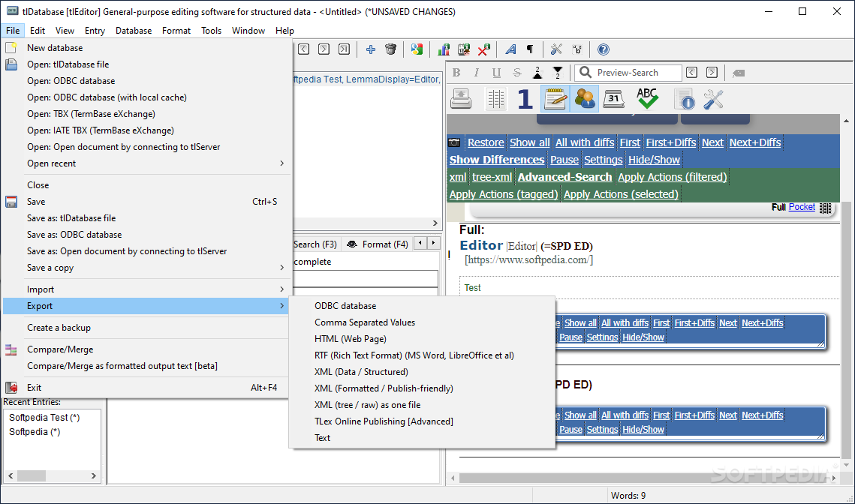The image size is (855, 504).
Task: Click the camera snapshot icon before Restore
Action: click(x=454, y=142)
